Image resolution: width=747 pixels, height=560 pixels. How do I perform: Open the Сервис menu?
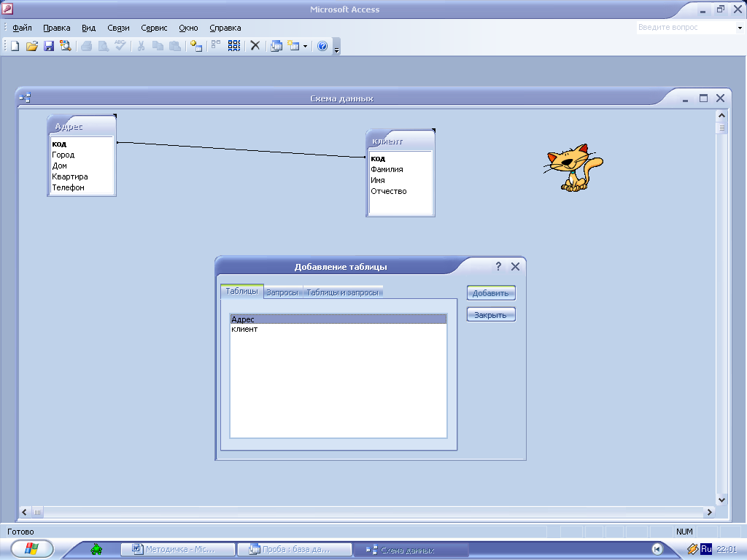click(x=154, y=28)
